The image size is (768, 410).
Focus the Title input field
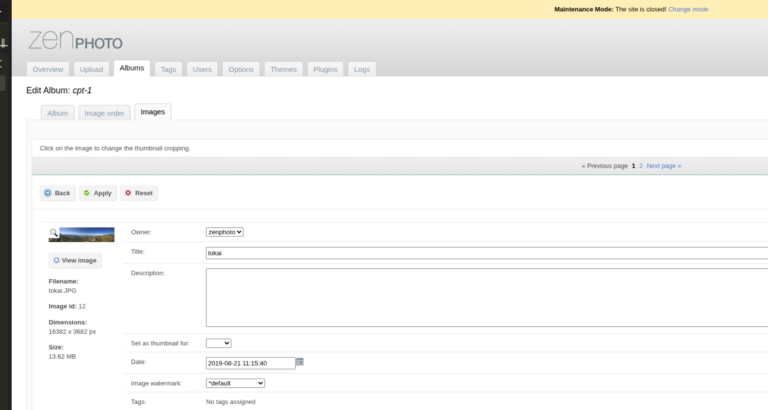tap(487, 253)
